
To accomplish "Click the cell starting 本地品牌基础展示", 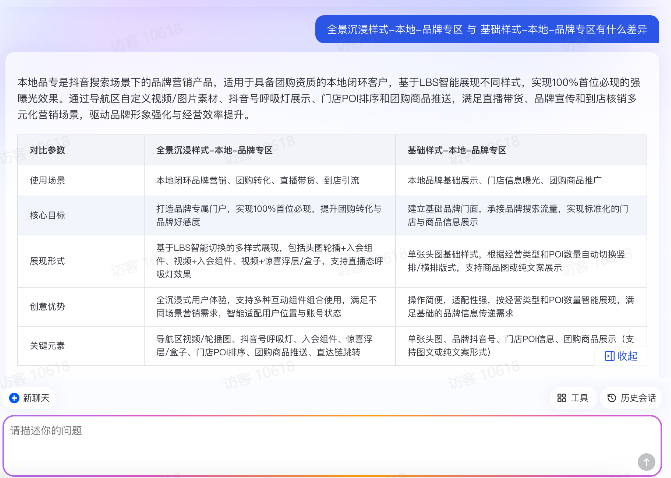I will (521, 180).
